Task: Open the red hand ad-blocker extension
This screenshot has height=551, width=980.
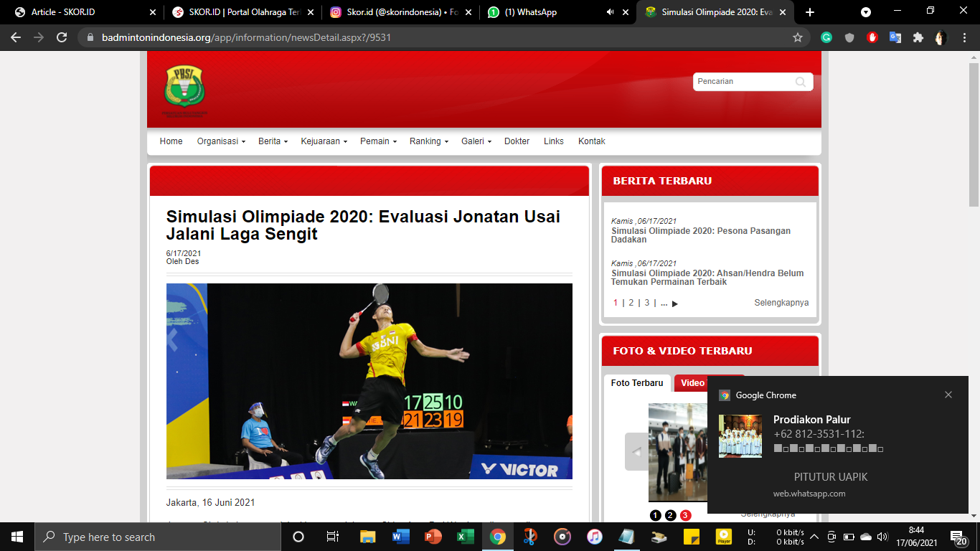Action: click(872, 37)
